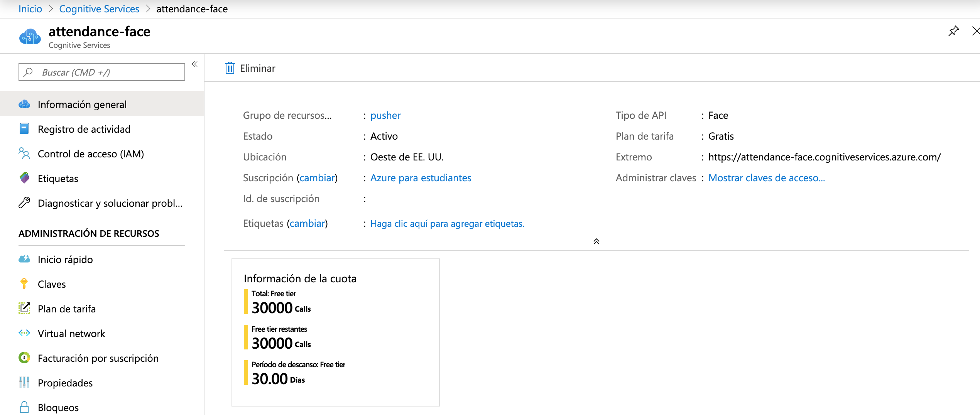The image size is (980, 415).
Task: Click the Control de acceso (IAM) people icon
Action: (x=24, y=154)
